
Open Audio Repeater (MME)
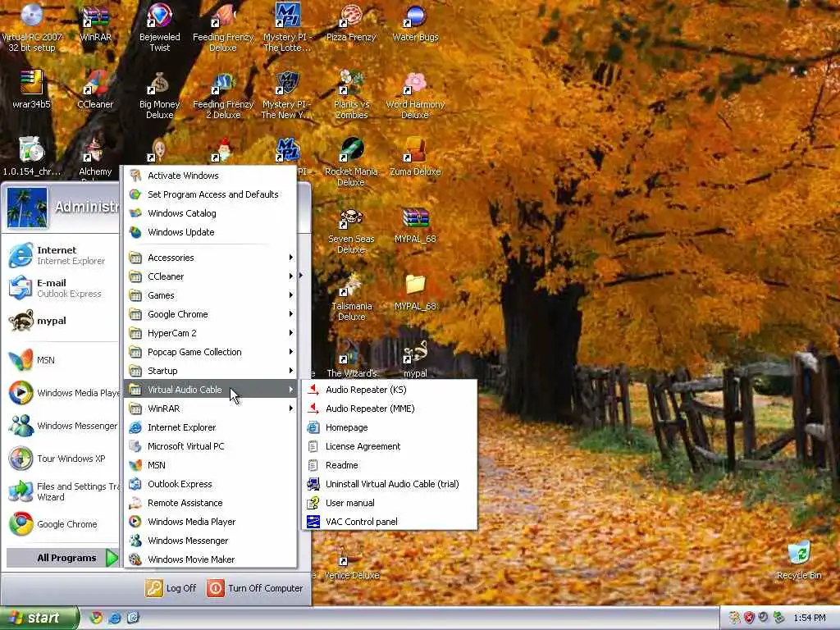coord(389,409)
